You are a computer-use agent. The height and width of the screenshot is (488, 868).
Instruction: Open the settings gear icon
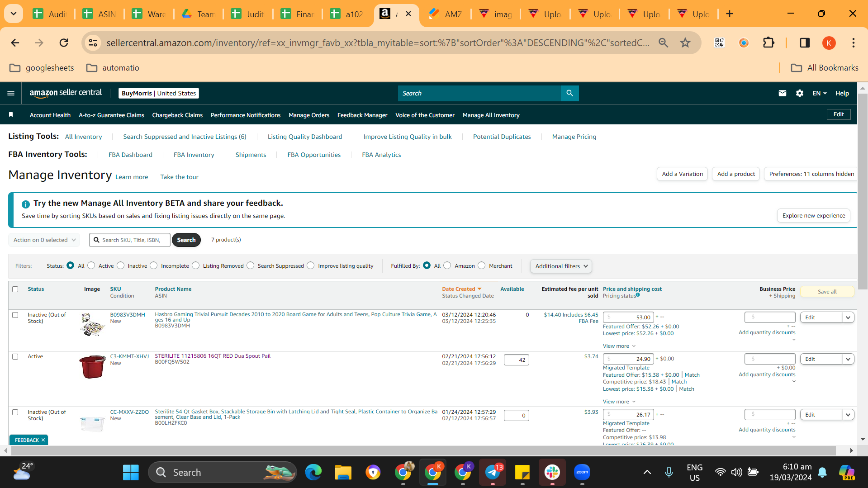800,93
